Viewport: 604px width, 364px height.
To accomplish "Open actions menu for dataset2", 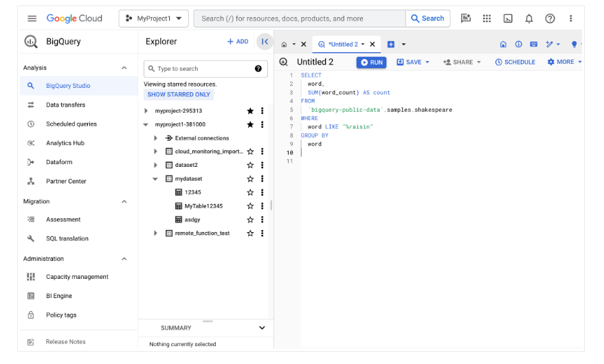I will click(262, 165).
